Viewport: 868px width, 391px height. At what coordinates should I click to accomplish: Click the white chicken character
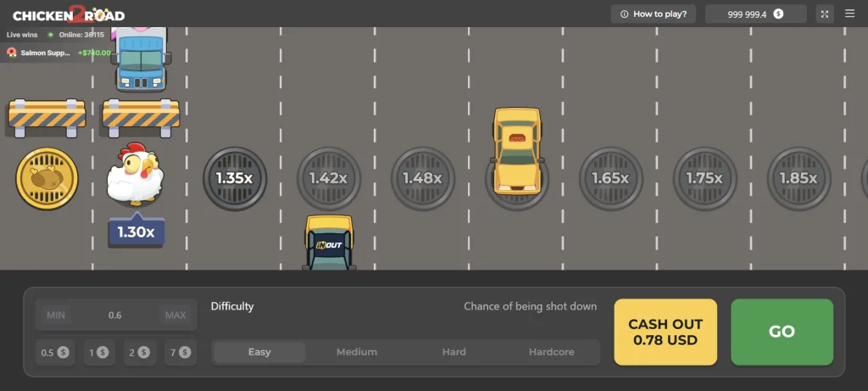point(136,175)
